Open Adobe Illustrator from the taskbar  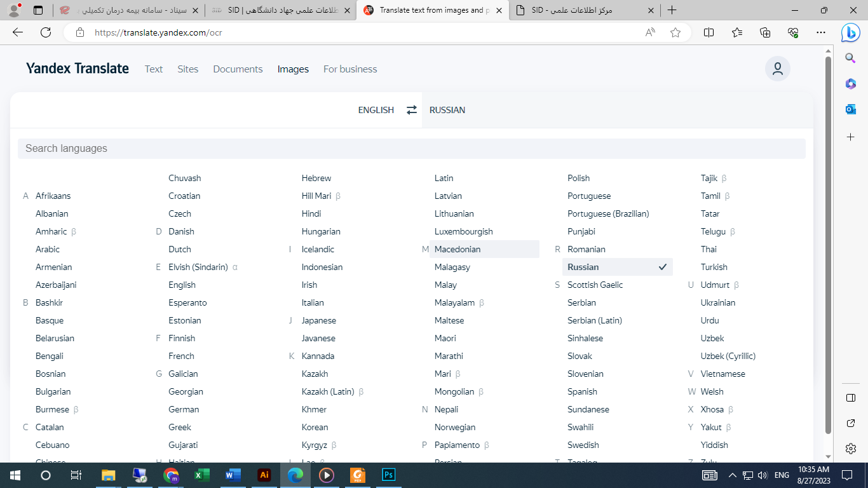coord(264,475)
